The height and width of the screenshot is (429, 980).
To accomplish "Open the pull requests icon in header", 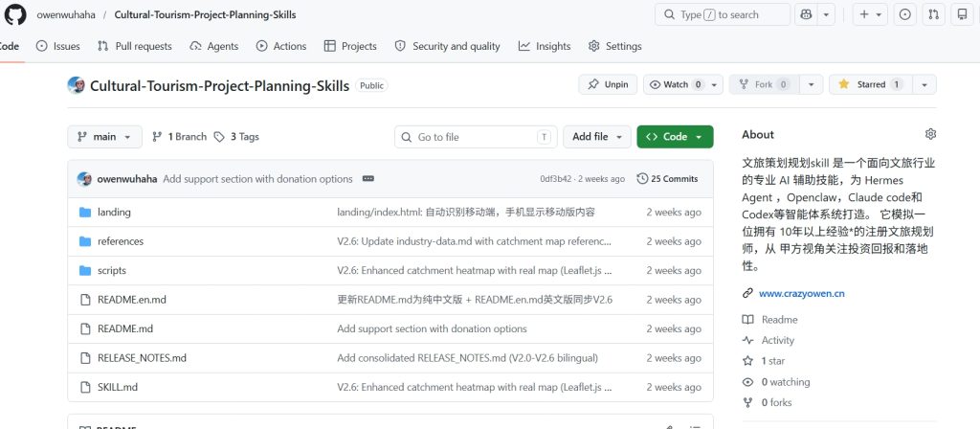I will 933,14.
